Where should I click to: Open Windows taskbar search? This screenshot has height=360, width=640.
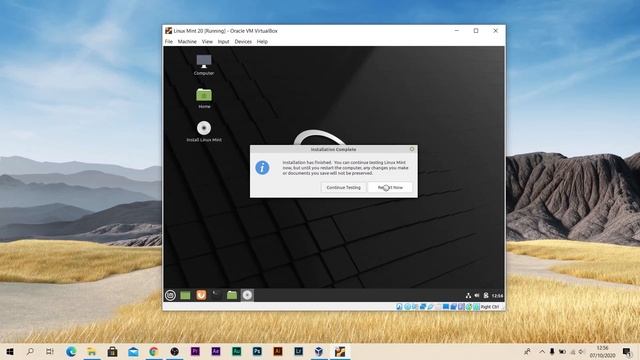pyautogui.click(x=30, y=351)
